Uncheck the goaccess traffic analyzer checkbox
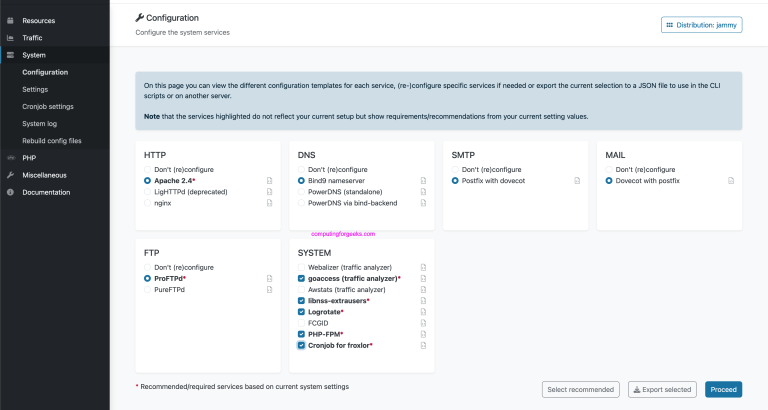The height and width of the screenshot is (410, 768). (301, 278)
